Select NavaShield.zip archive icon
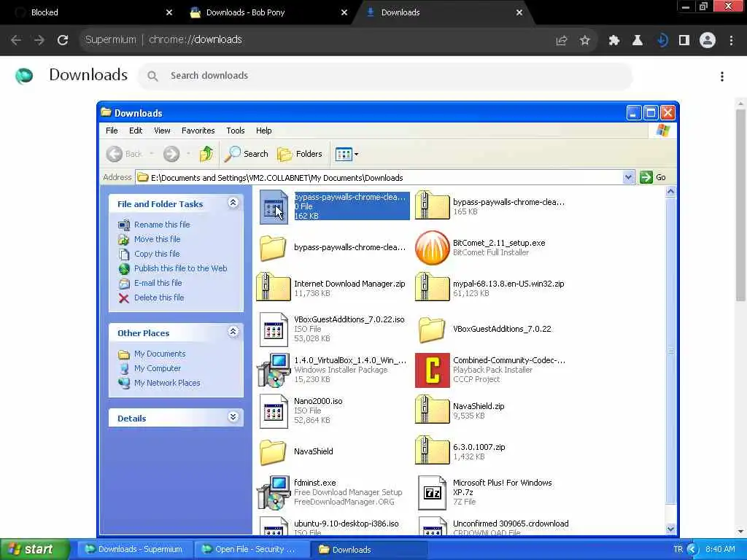This screenshot has height=560, width=747. 432,410
